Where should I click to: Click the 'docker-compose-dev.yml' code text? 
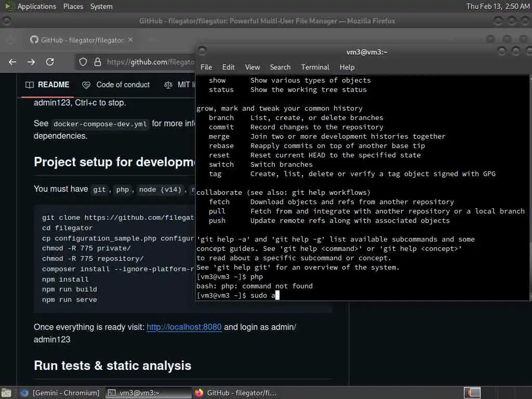(100, 124)
